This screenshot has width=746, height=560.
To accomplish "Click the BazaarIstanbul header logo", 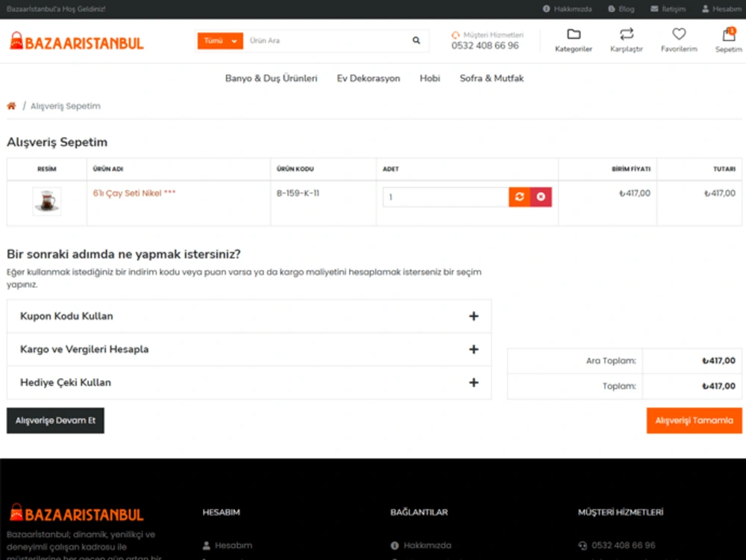I will (77, 41).
